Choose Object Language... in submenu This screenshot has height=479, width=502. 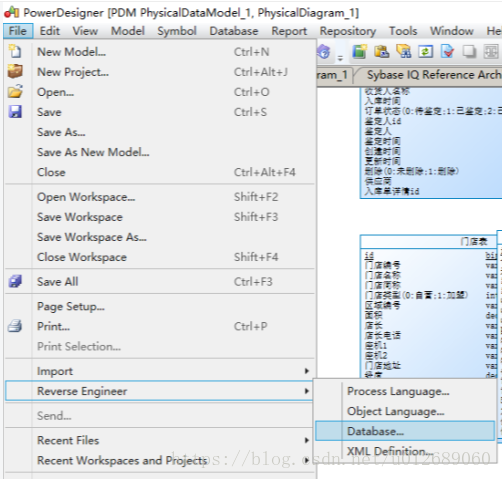coord(405,411)
